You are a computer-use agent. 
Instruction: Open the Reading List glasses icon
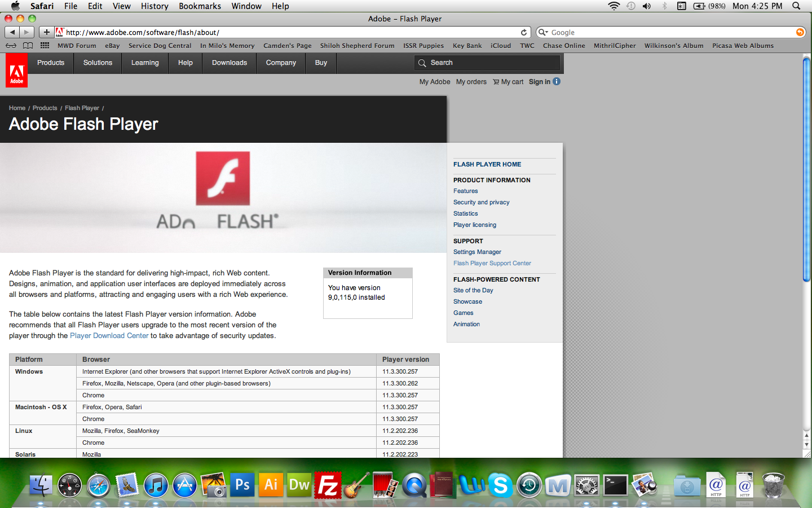point(11,46)
